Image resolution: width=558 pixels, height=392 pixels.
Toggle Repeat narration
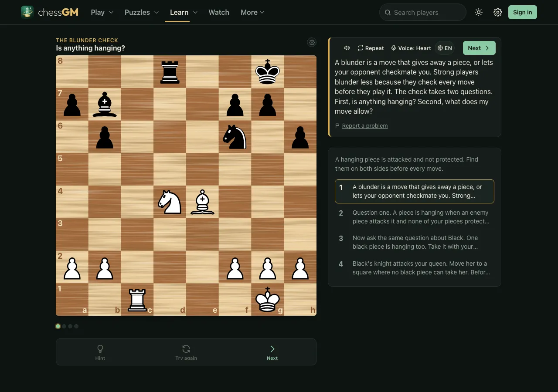(x=371, y=48)
